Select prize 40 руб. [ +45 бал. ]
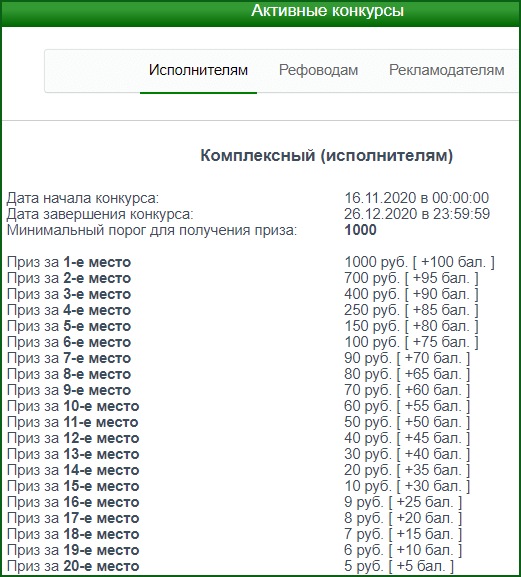The height and width of the screenshot is (577, 521). pyautogui.click(x=407, y=438)
